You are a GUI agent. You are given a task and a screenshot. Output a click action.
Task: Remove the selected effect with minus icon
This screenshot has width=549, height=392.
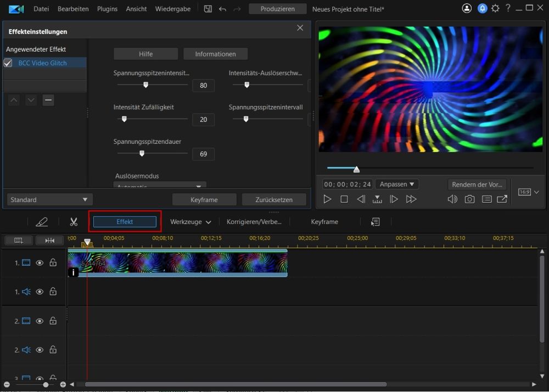48,100
